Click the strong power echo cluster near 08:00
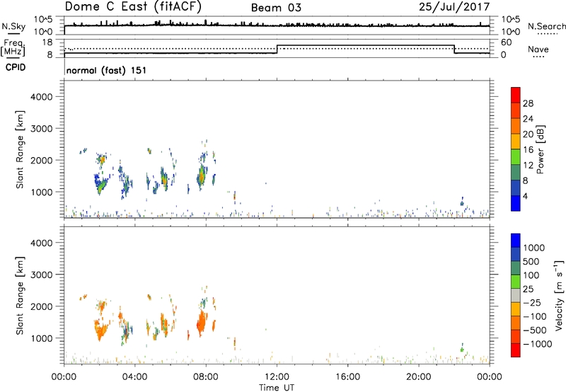 pos(201,175)
